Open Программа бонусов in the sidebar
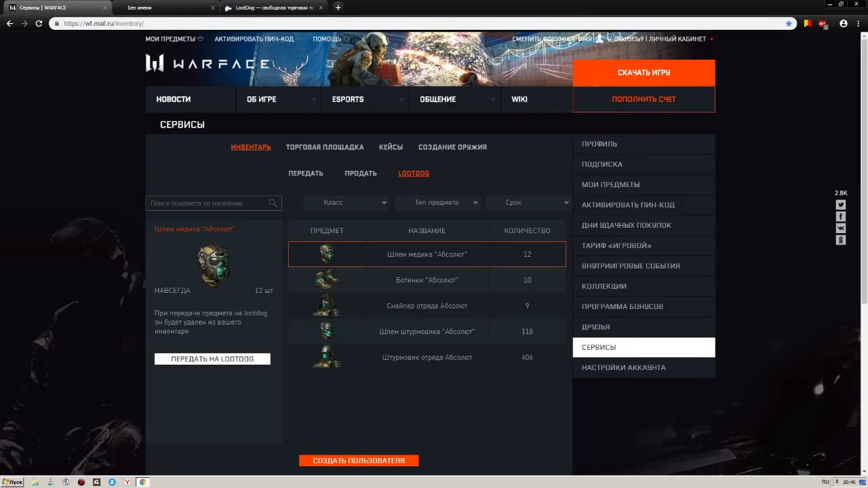868x488 pixels. pos(644,306)
